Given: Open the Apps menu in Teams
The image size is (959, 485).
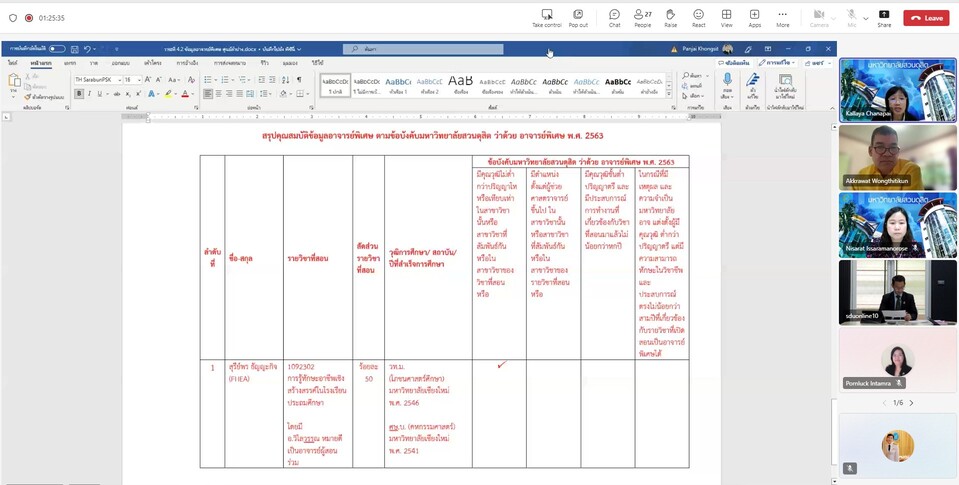Looking at the screenshot, I should [755, 18].
